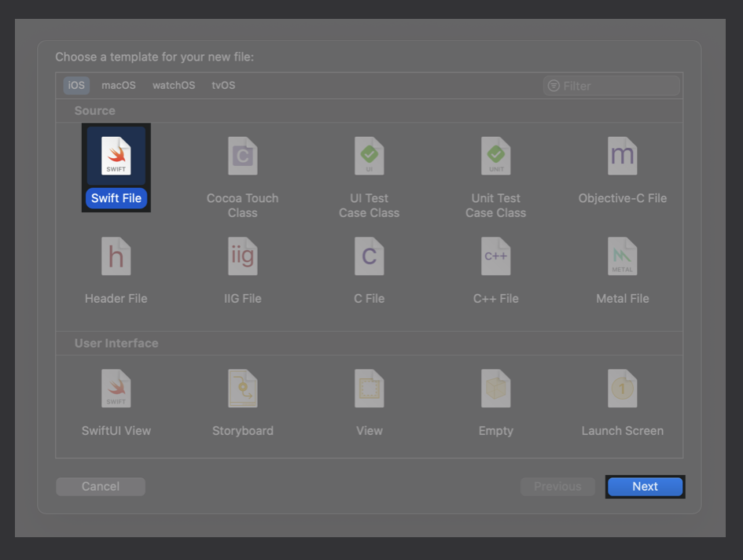The image size is (743, 560).
Task: Click the Previous button
Action: pyautogui.click(x=557, y=487)
